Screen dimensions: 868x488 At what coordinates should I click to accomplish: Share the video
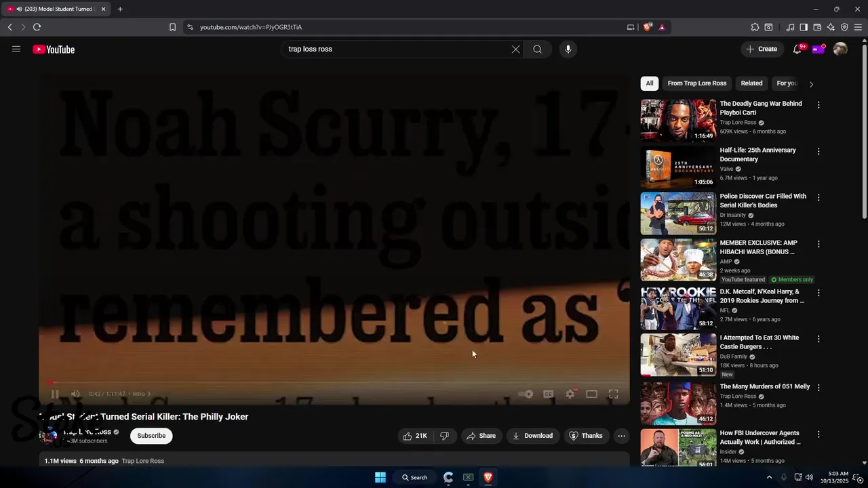[x=481, y=436]
